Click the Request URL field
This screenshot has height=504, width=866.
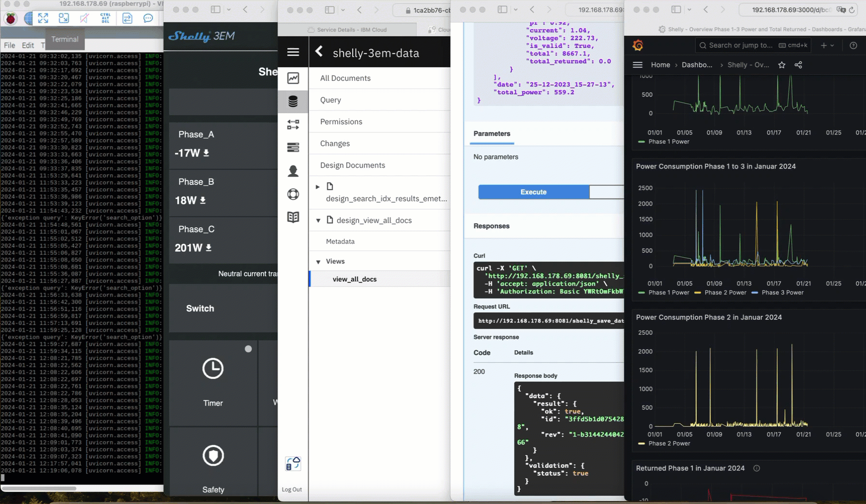point(549,321)
